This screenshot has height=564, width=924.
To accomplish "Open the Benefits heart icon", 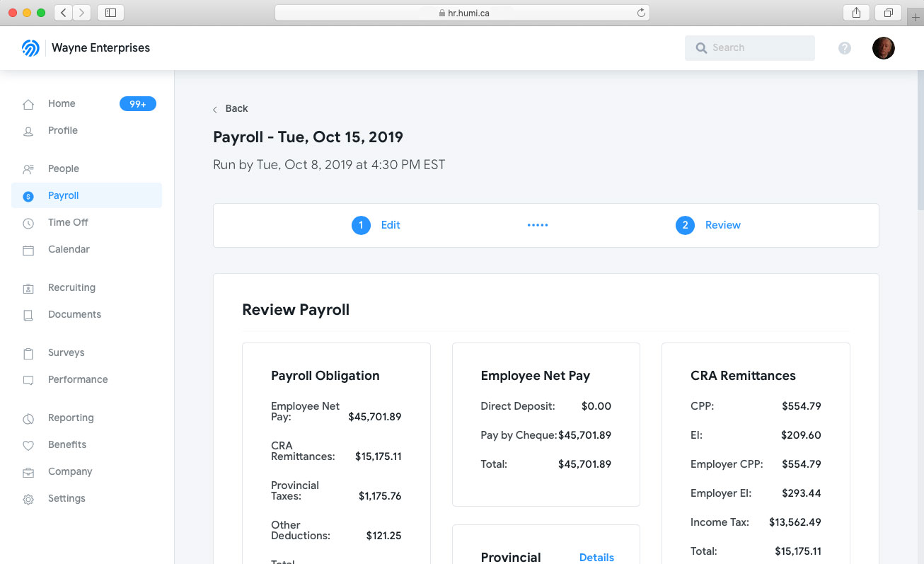I will [28, 444].
